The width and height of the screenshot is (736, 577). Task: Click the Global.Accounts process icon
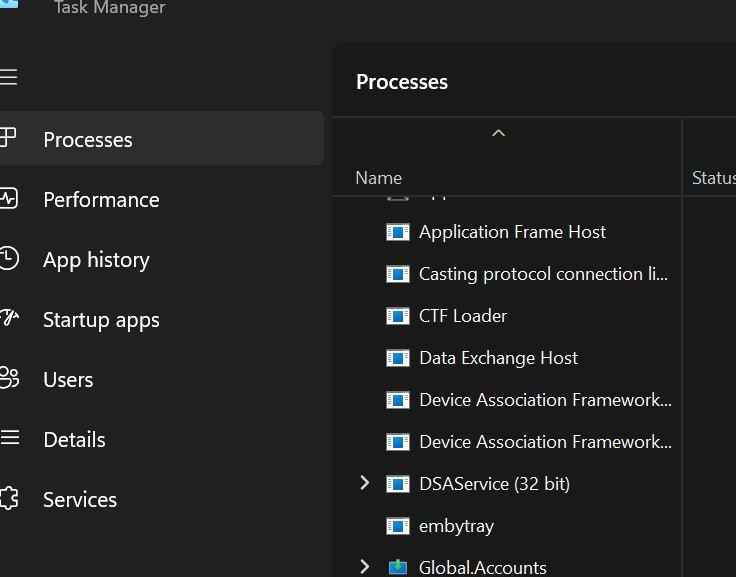[398, 567]
